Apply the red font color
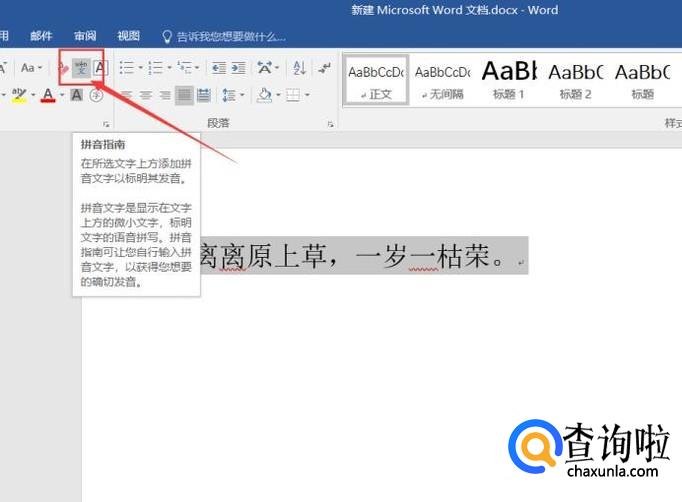This screenshot has height=502, width=682. tap(48, 94)
